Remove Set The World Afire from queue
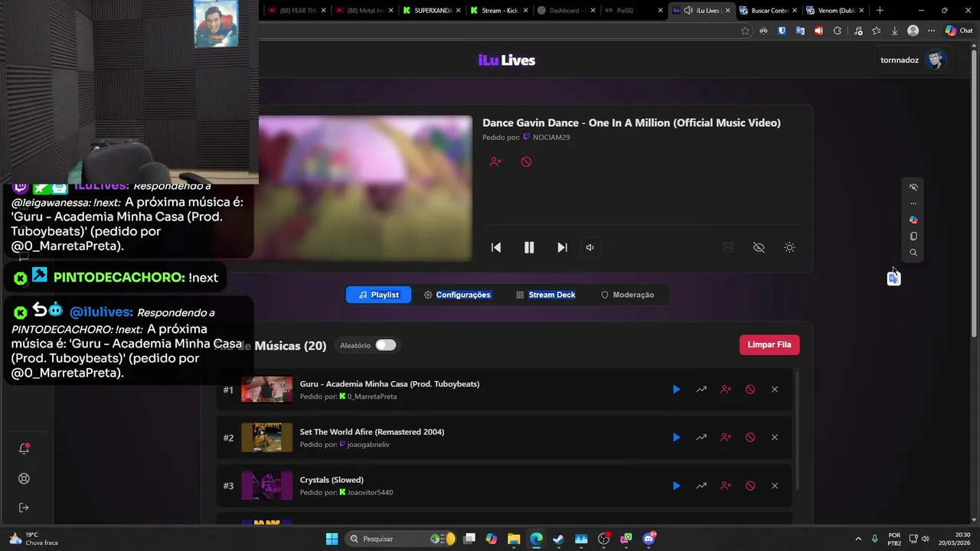 (775, 438)
